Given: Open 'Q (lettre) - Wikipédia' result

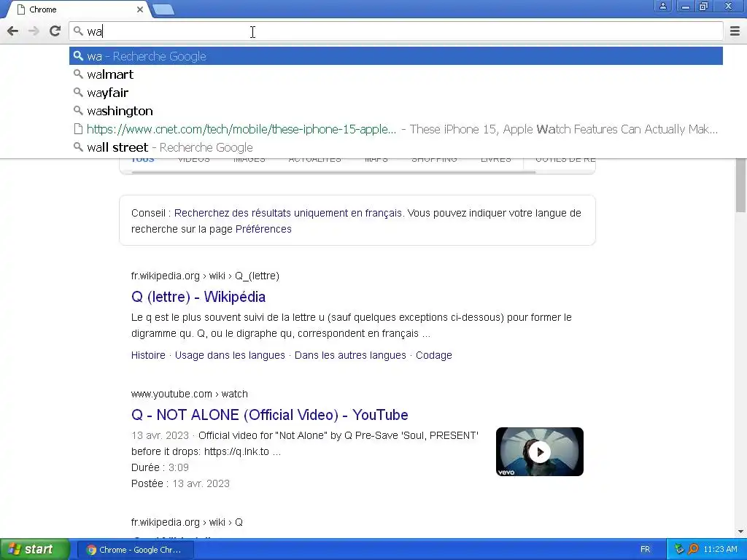Looking at the screenshot, I should pos(198,297).
